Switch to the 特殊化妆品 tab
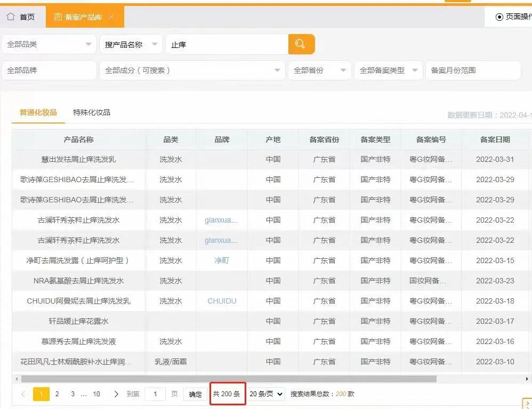The image size is (532, 409). click(x=91, y=112)
